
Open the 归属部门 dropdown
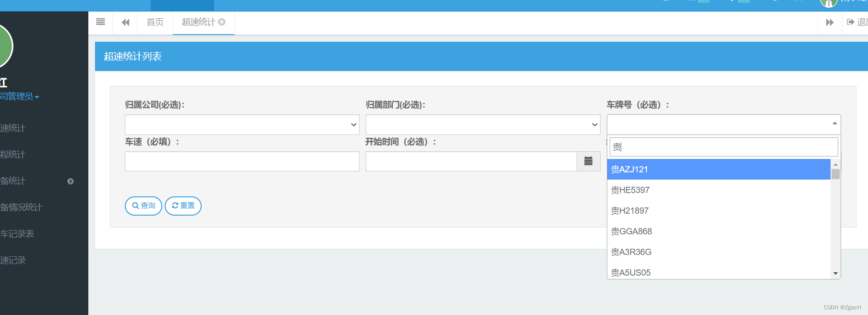tap(483, 124)
